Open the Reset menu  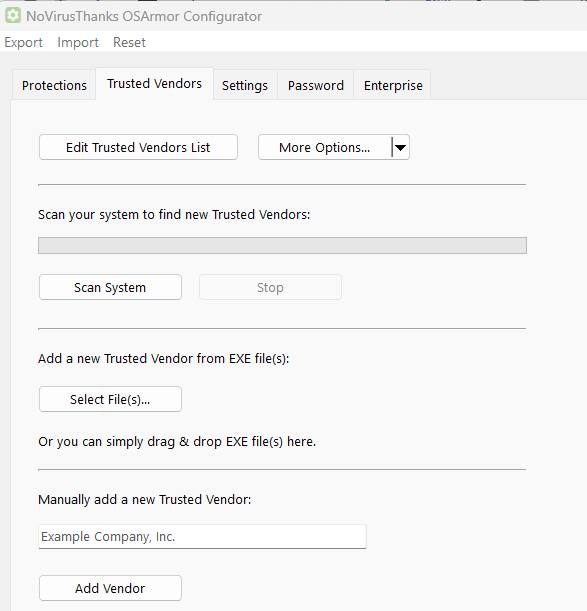(x=129, y=42)
